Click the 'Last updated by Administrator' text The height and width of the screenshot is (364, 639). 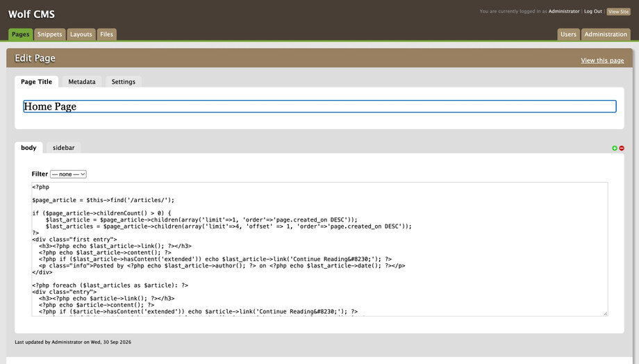point(73,342)
